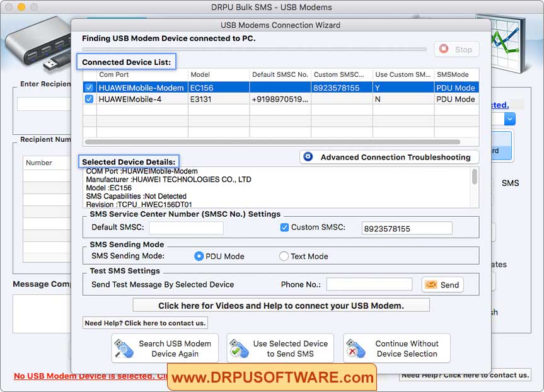The image size is (544, 392).
Task: Focus the Default SMSC input field
Action: click(187, 228)
